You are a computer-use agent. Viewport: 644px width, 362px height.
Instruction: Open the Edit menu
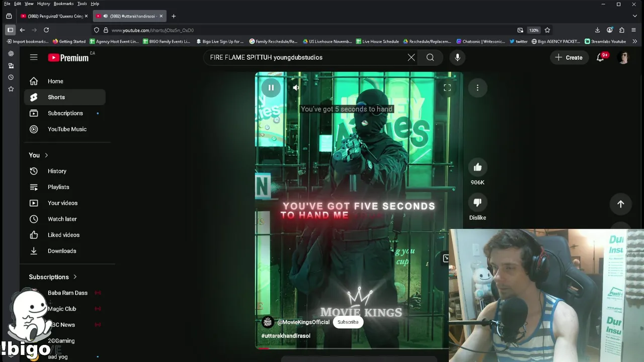pyautogui.click(x=18, y=4)
